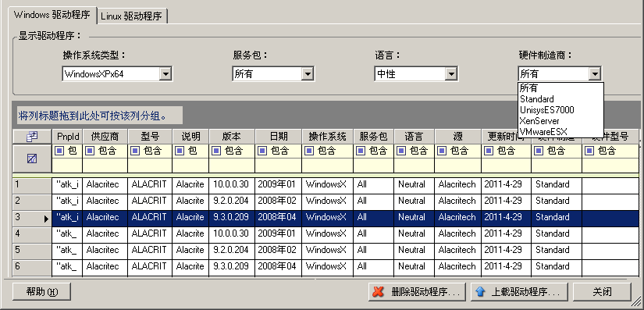Image resolution: width=644 pixels, height=310 pixels.
Task: Open 语言 column filter condition icon
Action: (401, 151)
